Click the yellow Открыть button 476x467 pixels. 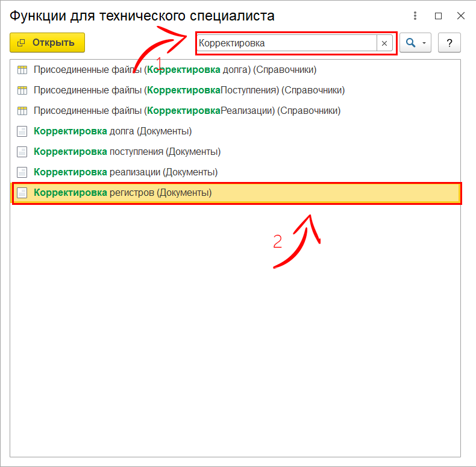47,43
